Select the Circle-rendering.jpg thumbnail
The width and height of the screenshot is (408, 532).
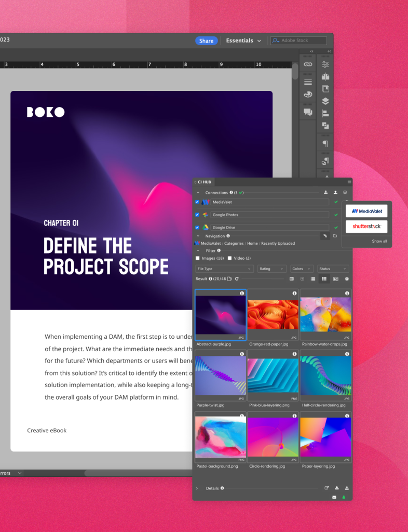pyautogui.click(x=273, y=436)
